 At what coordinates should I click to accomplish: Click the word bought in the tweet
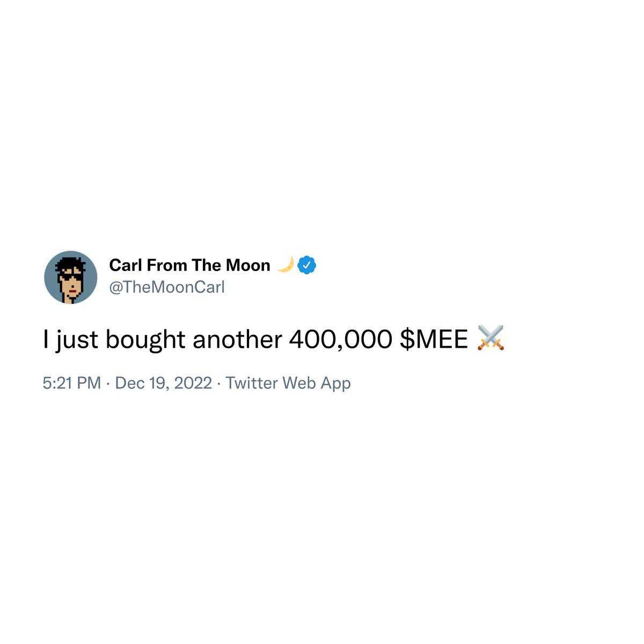pos(145,340)
